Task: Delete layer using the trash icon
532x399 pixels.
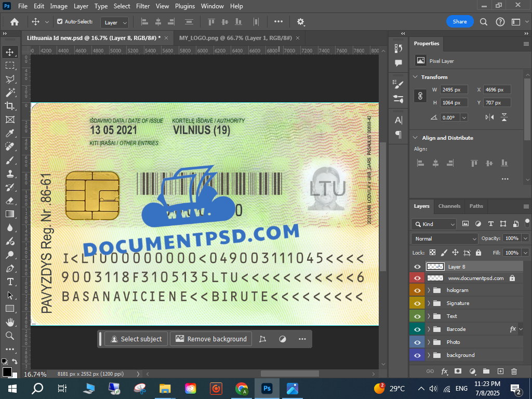Action: point(514,371)
